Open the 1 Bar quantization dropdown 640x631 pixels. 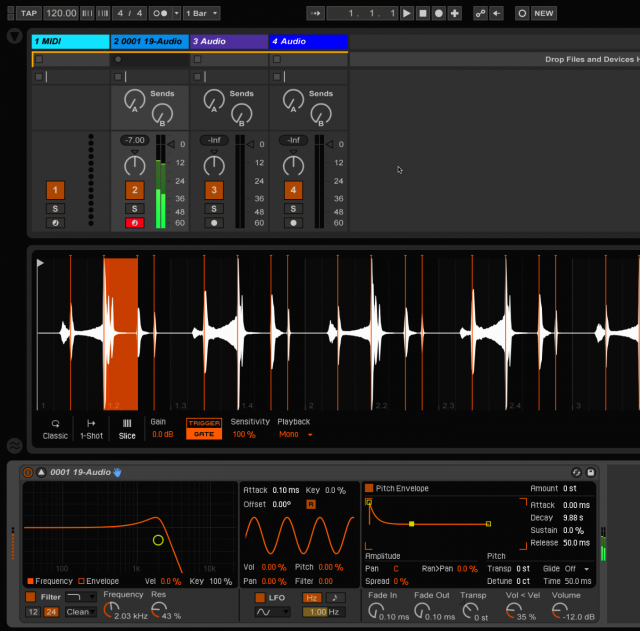pyautogui.click(x=202, y=14)
